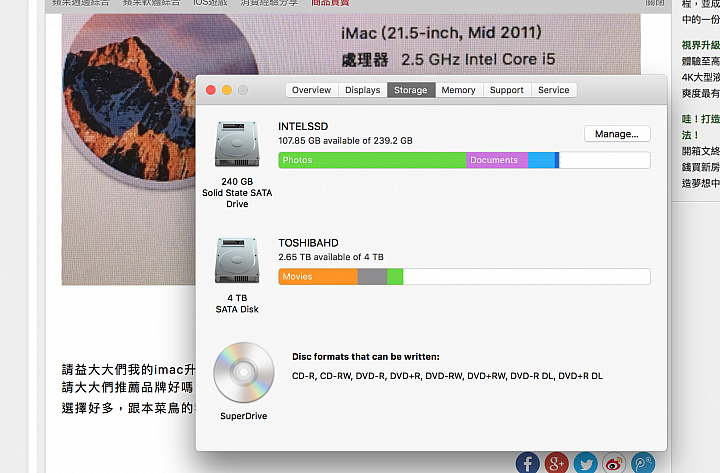
Task: Click 'Disc formats that can be written:' heading
Action: pos(366,357)
